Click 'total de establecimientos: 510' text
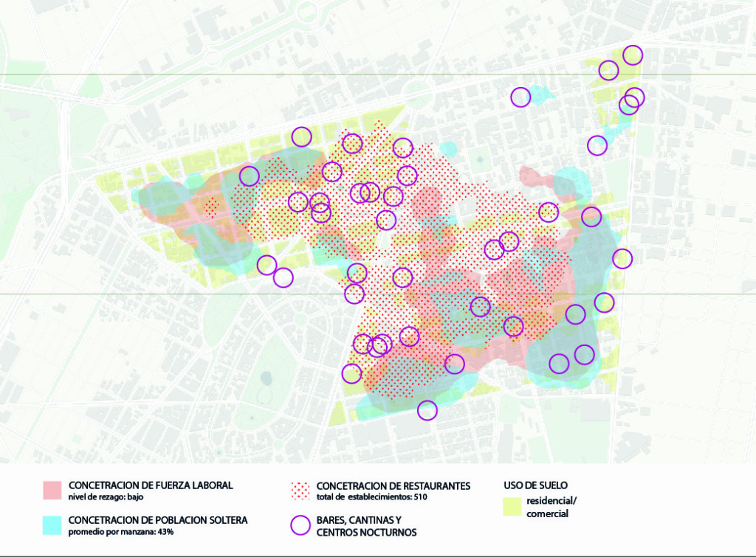 click(x=372, y=497)
